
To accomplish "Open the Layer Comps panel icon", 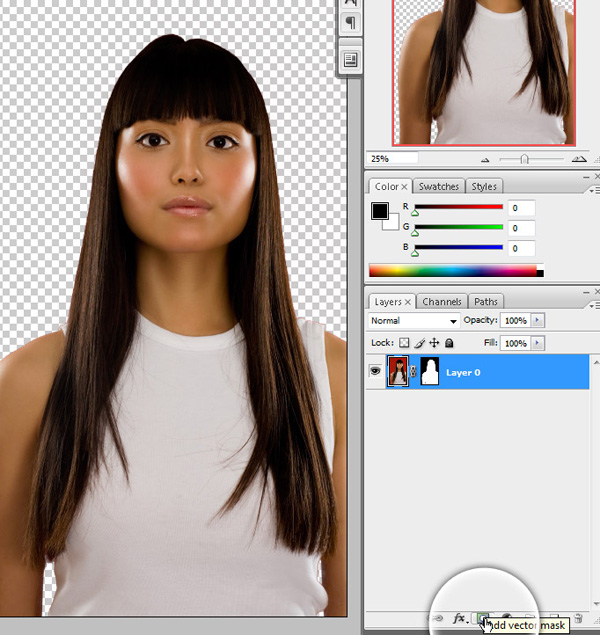I will (x=351, y=60).
